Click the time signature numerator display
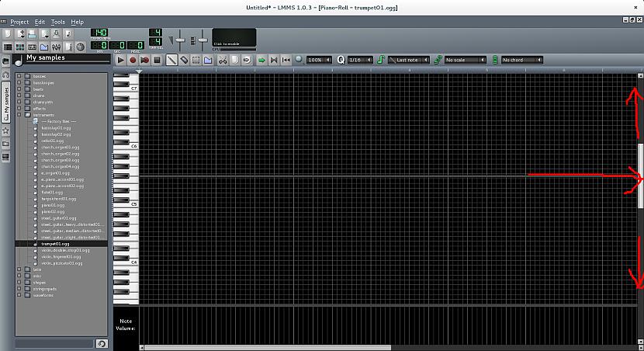The width and height of the screenshot is (644, 351). (x=156, y=33)
